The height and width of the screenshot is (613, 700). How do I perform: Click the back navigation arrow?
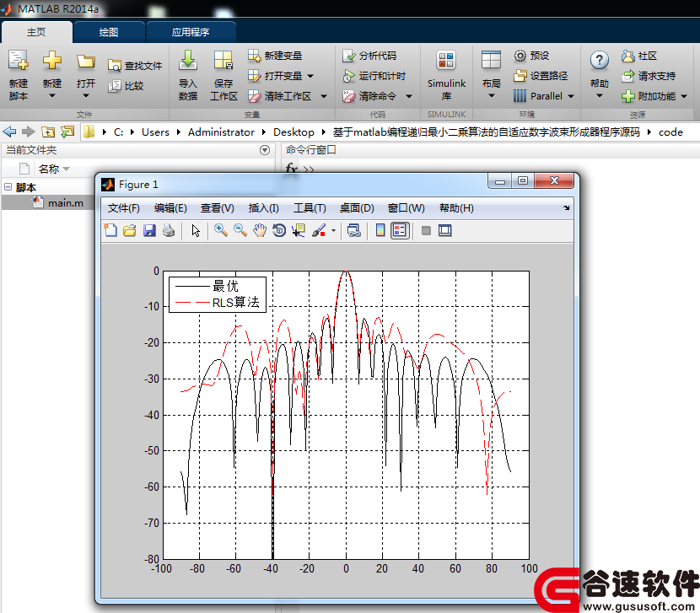9,132
